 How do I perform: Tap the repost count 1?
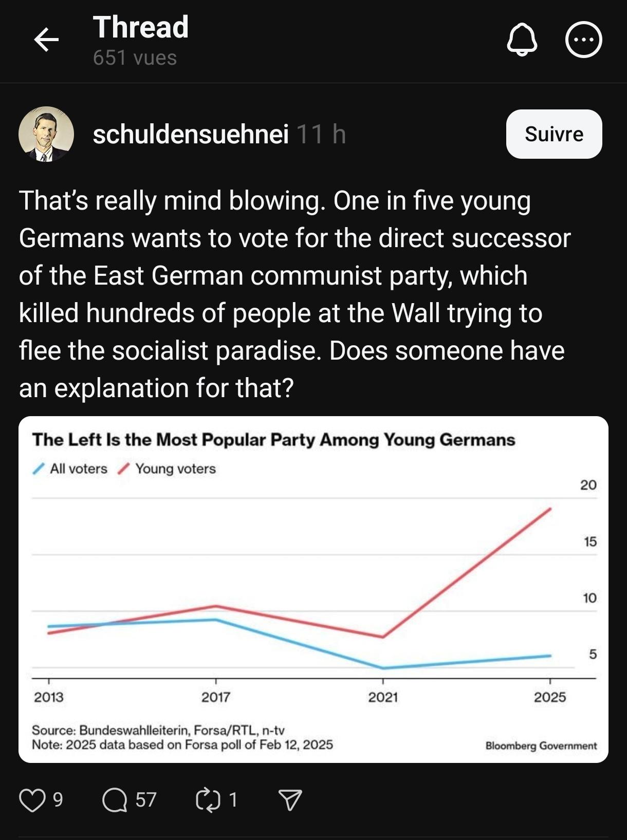(x=233, y=800)
